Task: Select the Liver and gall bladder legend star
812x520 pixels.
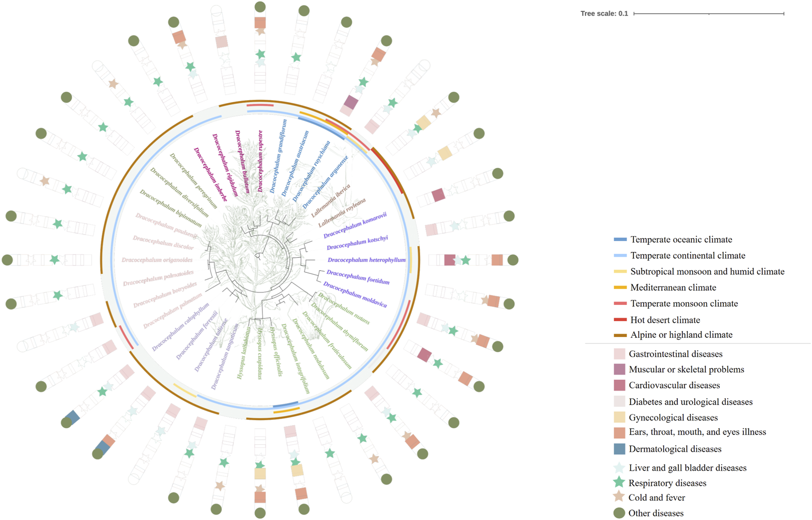Action: (619, 468)
